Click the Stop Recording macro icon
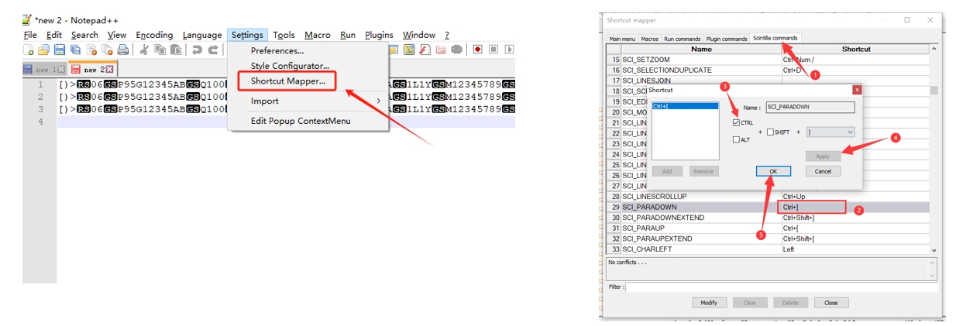This screenshot has height=326, width=980. (493, 50)
